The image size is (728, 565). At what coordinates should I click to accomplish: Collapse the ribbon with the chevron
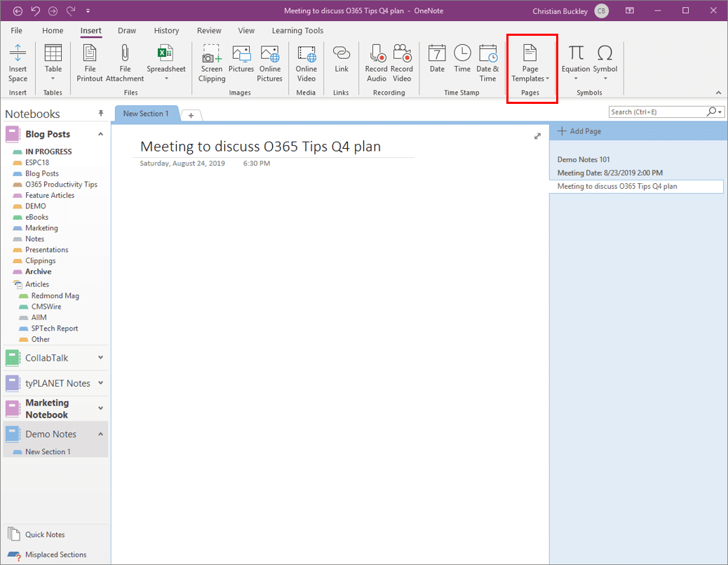pyautogui.click(x=717, y=93)
